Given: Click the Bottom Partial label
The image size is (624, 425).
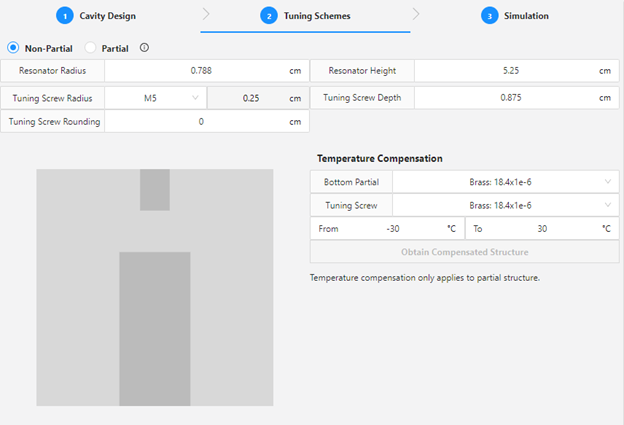Looking at the screenshot, I should (x=351, y=182).
